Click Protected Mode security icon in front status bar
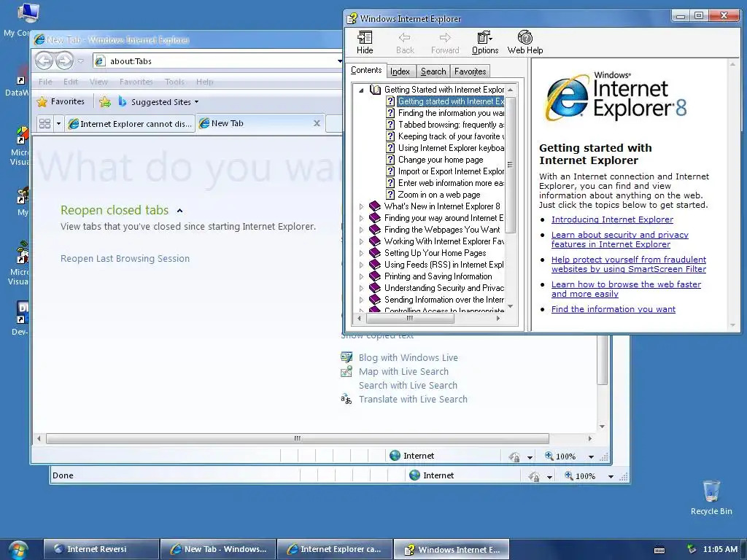747x560 pixels. (514, 456)
